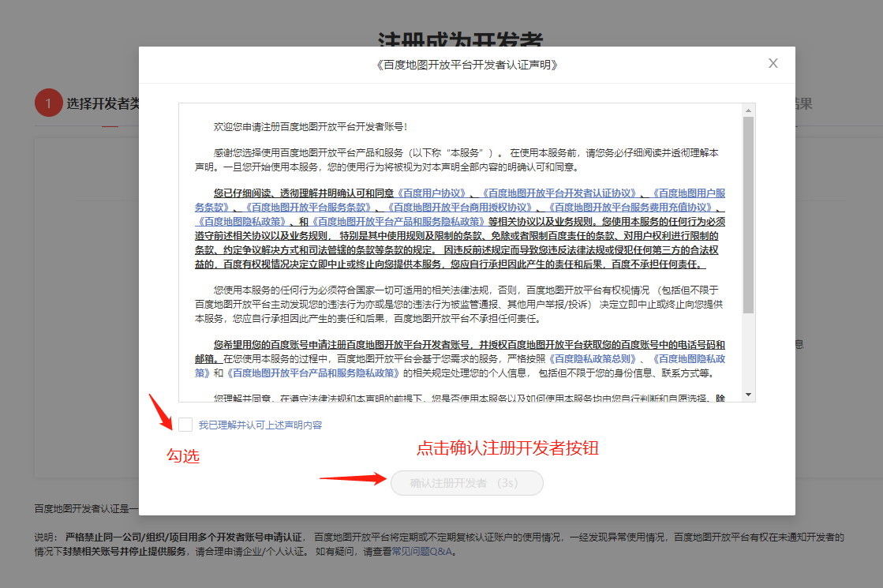Click the scrollbar down arrow in statement box
Image resolution: width=883 pixels, height=588 pixels.
pos(748,395)
